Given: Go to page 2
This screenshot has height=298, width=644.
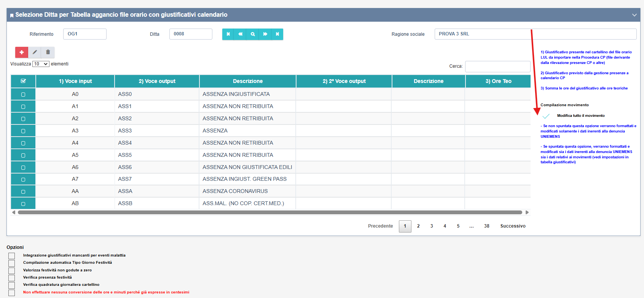Looking at the screenshot, I should (x=418, y=226).
